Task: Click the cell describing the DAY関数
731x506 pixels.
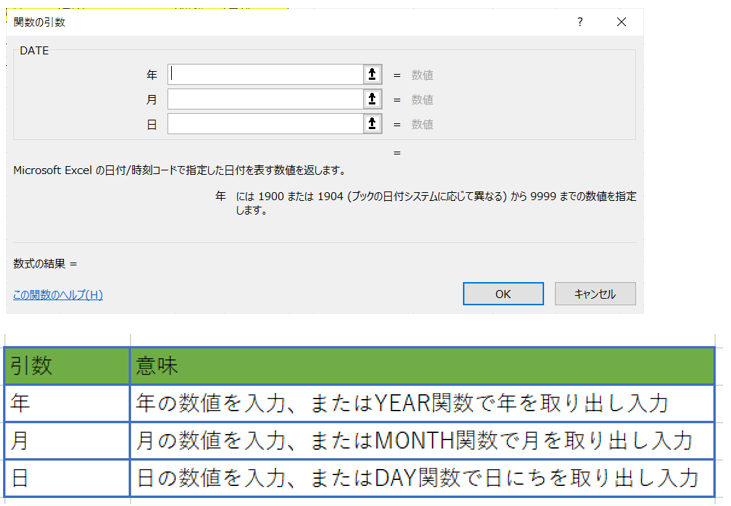Action: click(422, 477)
